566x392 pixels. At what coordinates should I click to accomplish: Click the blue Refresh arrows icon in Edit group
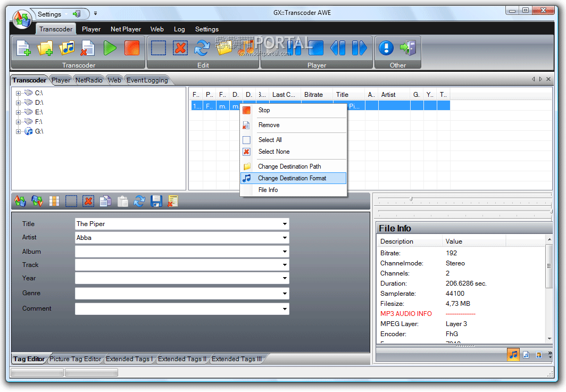click(x=202, y=48)
